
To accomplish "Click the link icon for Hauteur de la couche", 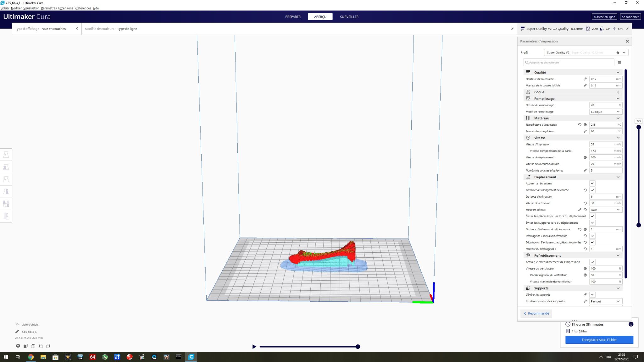I will 585,79.
